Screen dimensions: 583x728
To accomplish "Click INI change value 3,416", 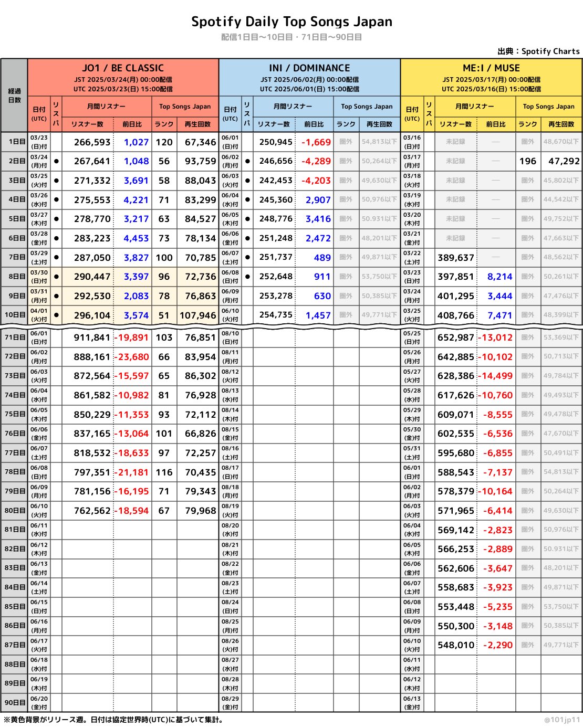I will pyautogui.click(x=318, y=219).
